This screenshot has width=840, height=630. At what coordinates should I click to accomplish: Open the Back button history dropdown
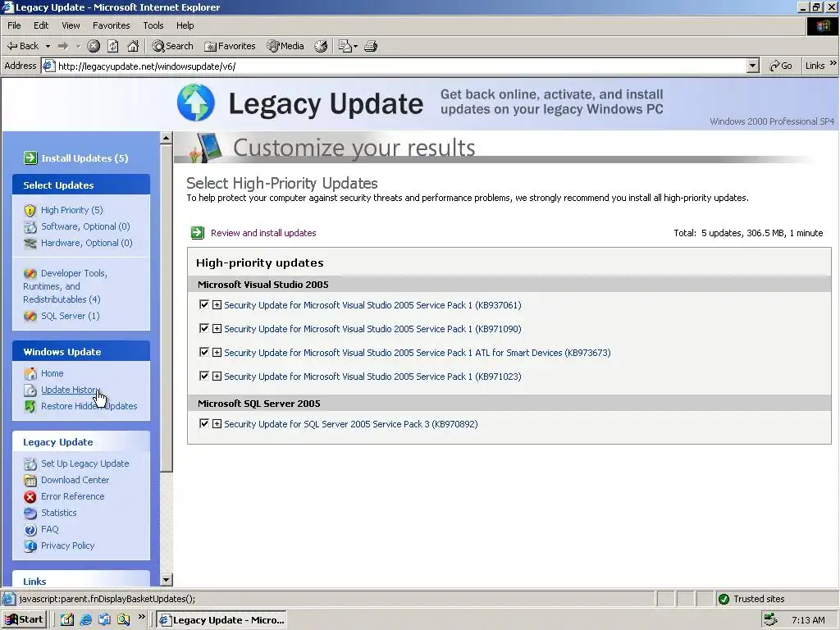point(48,46)
